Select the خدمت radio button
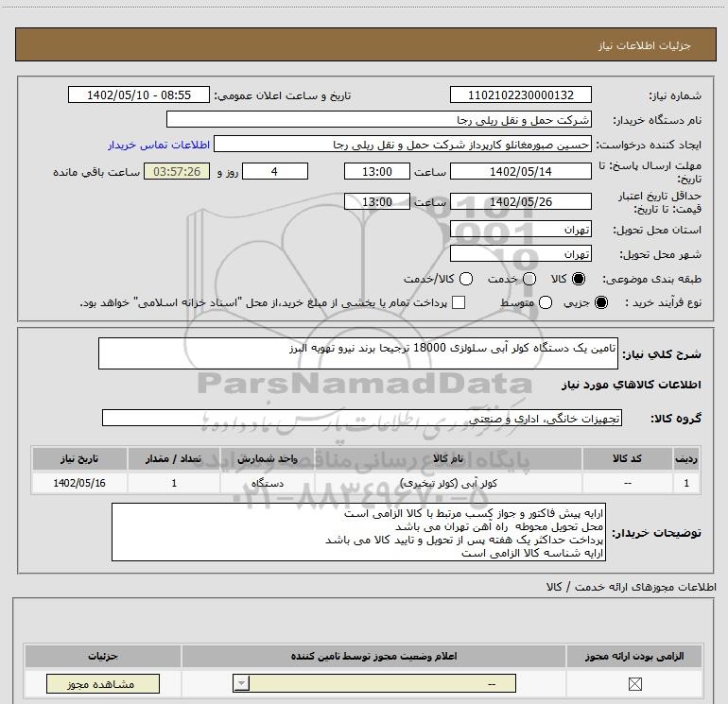 click(529, 279)
